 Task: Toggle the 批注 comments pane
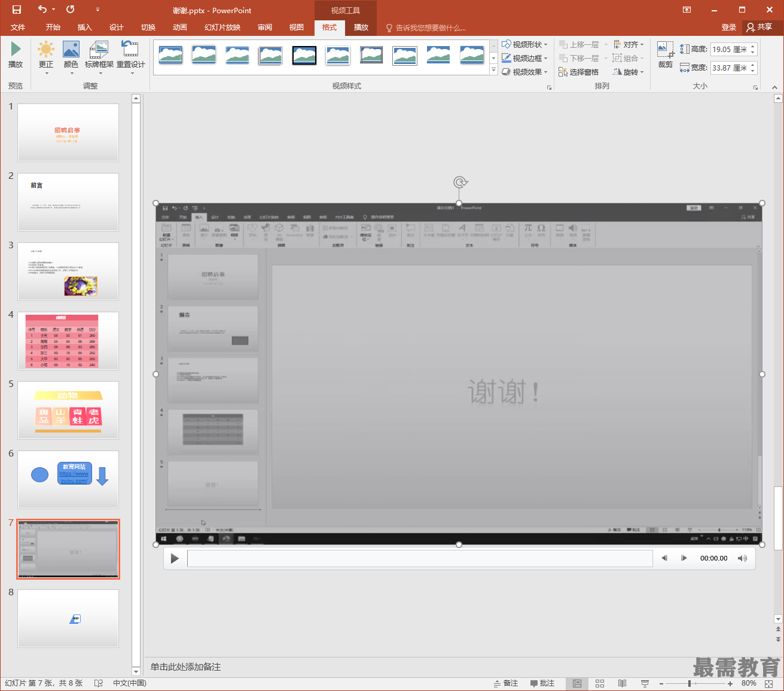tap(542, 683)
